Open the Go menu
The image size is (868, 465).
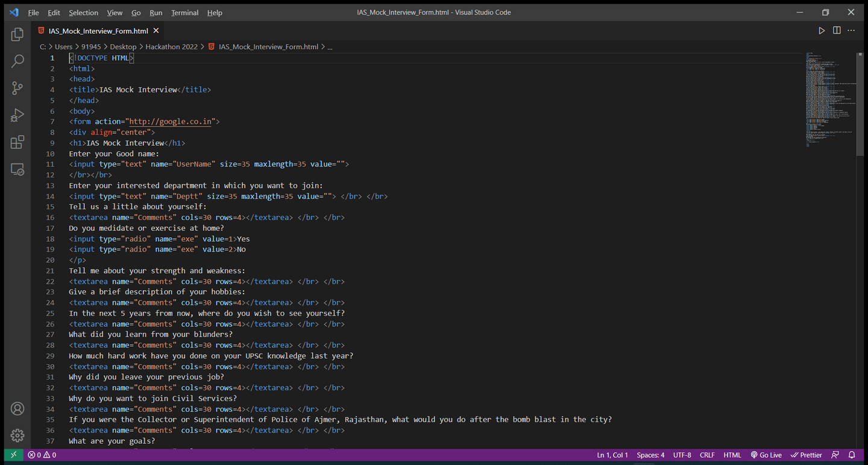136,13
